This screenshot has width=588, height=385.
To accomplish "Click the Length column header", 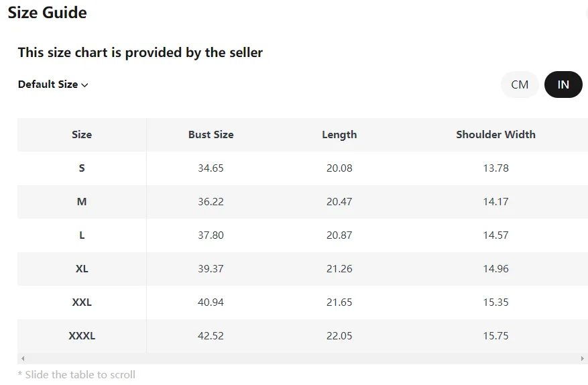I will 339,135.
